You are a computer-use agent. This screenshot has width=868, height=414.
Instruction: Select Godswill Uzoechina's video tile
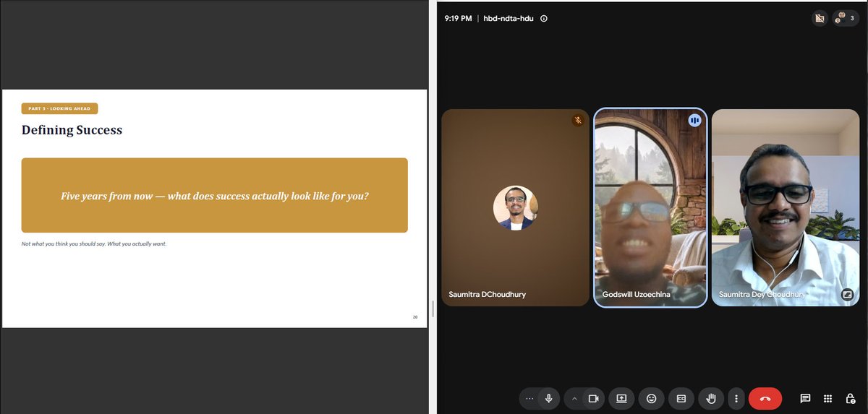point(650,208)
